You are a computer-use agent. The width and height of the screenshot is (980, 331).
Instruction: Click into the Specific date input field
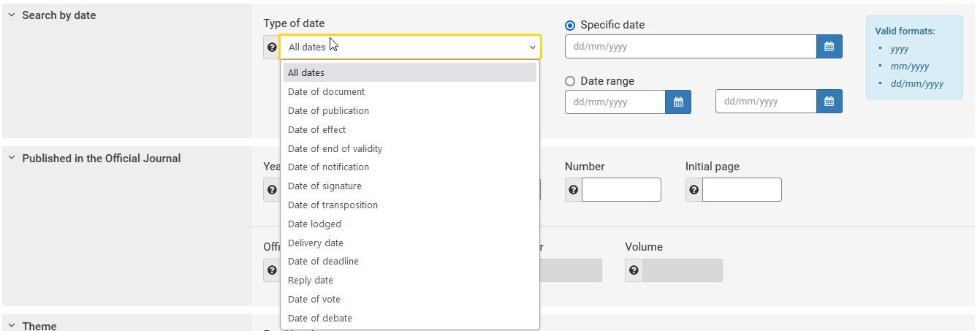(x=690, y=47)
